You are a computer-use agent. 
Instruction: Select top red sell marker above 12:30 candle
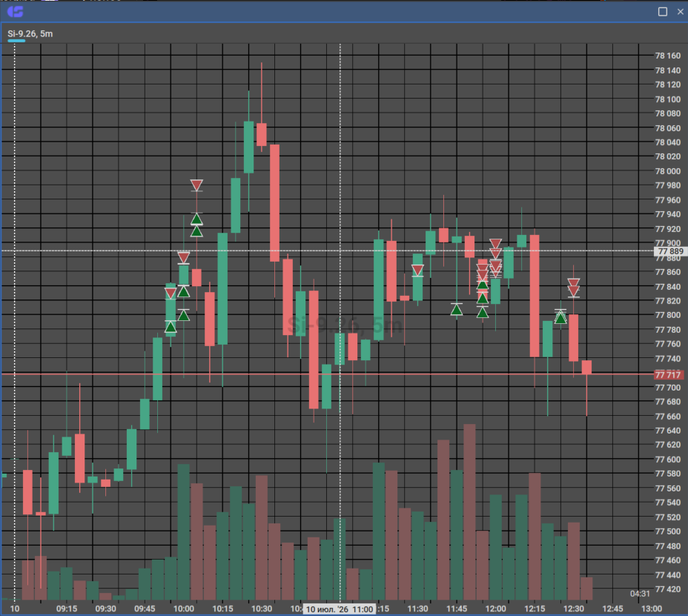[574, 282]
